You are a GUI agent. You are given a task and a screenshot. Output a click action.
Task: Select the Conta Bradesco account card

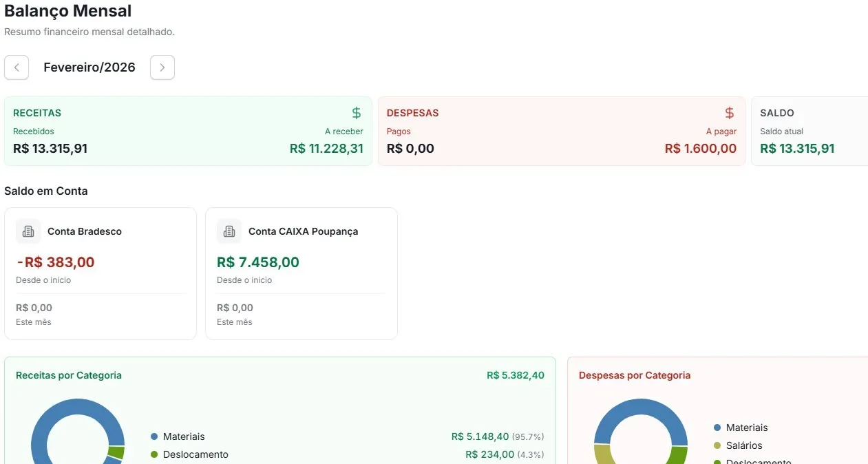(x=100, y=273)
